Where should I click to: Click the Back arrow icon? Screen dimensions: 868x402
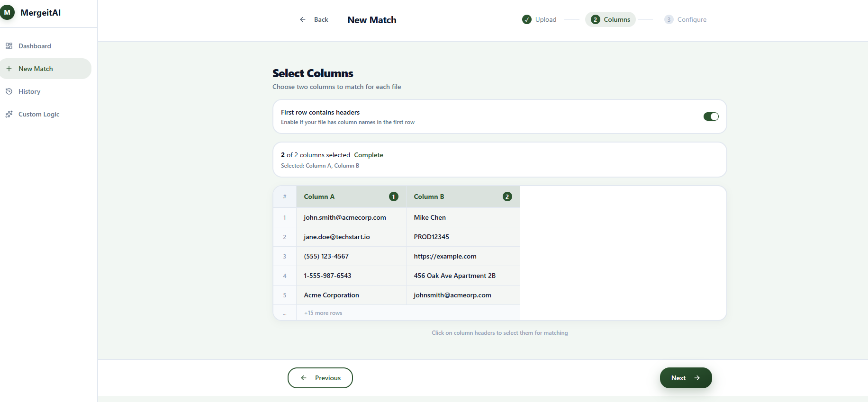[x=303, y=19]
